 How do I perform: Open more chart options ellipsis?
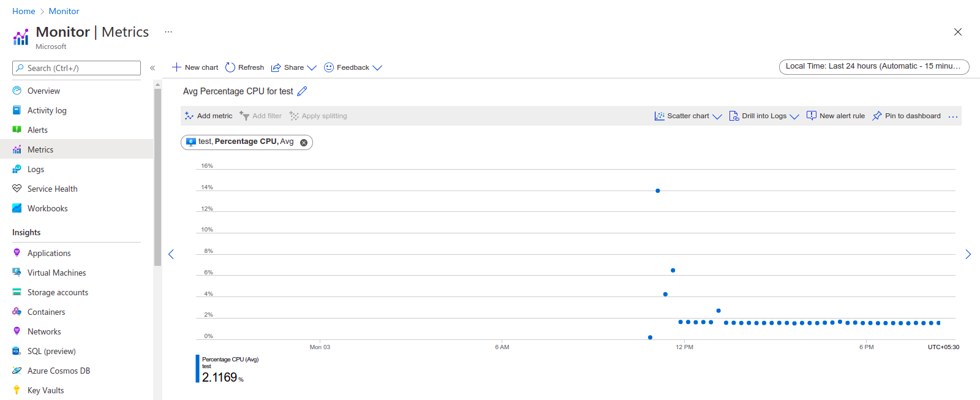(953, 116)
